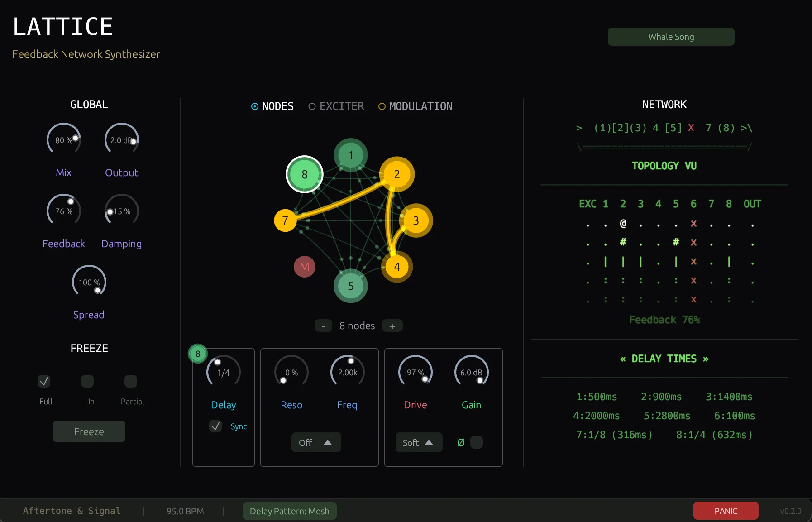
Task: Adjust the Spread knob
Action: (89, 281)
